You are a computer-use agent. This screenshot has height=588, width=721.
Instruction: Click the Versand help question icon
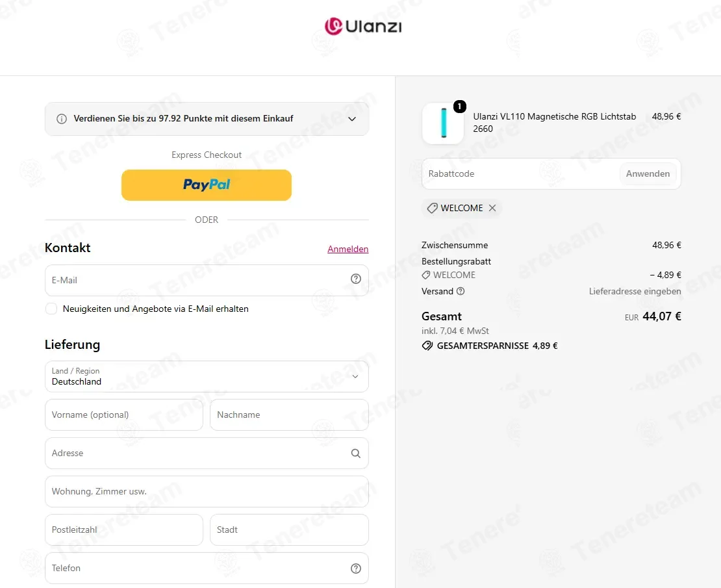pos(461,291)
